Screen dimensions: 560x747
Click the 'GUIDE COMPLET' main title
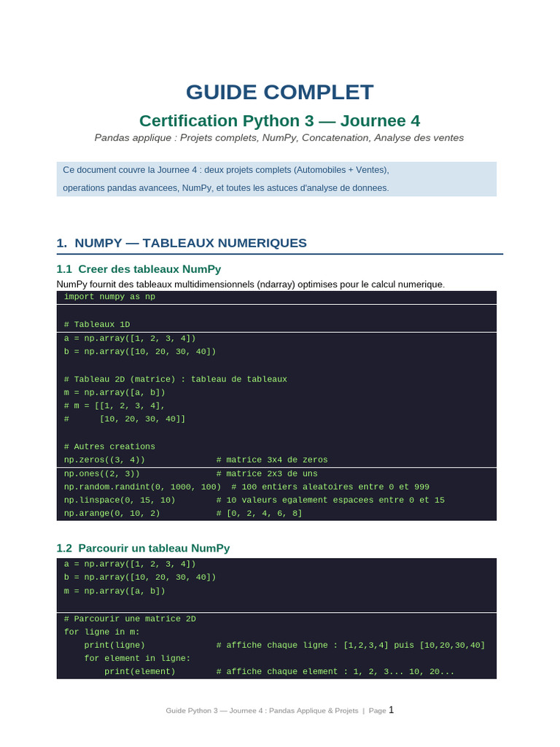279,93
